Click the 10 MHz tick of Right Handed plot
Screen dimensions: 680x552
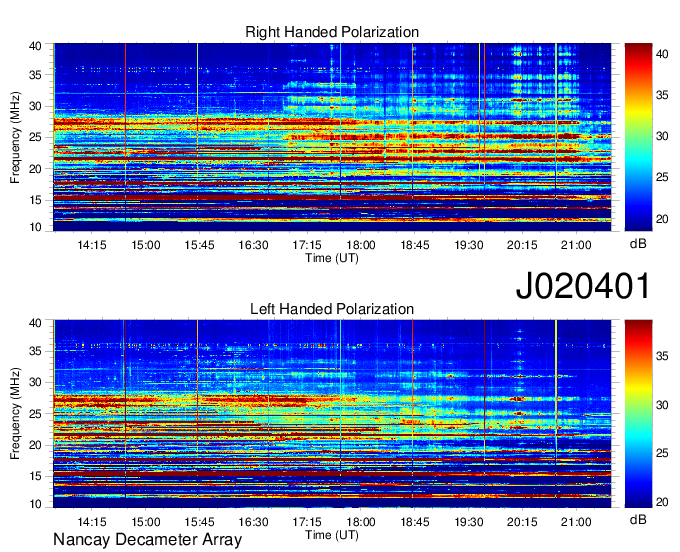pos(35,227)
